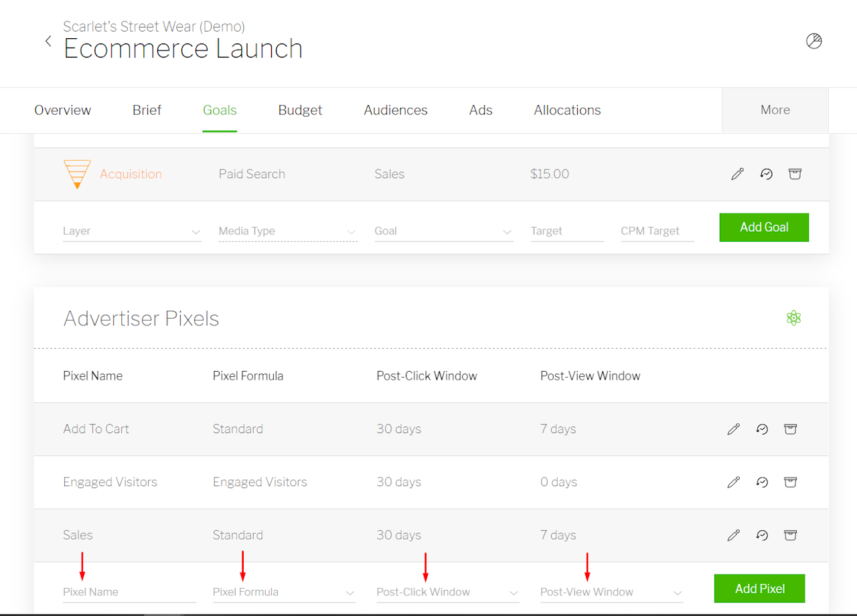View history of the Acquisition goal
The image size is (857, 616).
(766, 174)
